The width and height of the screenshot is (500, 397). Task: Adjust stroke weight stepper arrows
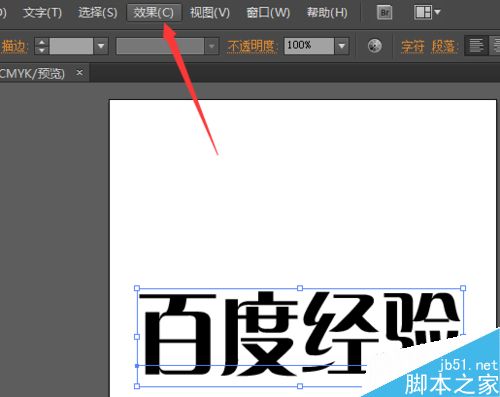pos(42,46)
